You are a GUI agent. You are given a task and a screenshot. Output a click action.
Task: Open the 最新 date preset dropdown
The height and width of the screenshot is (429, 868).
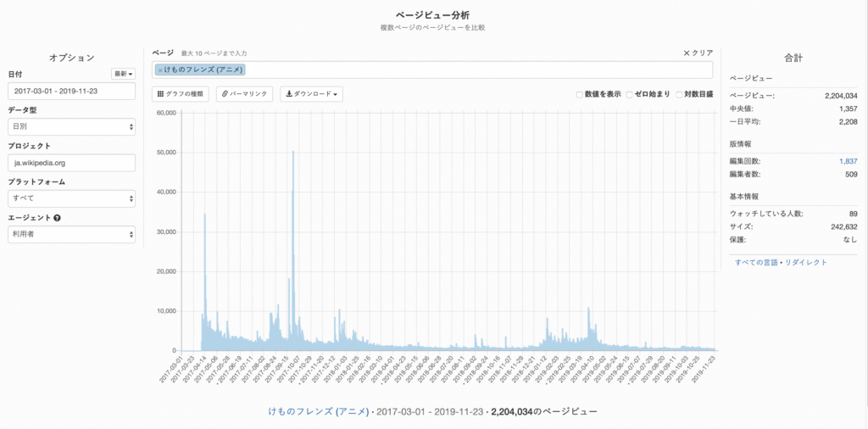point(124,74)
